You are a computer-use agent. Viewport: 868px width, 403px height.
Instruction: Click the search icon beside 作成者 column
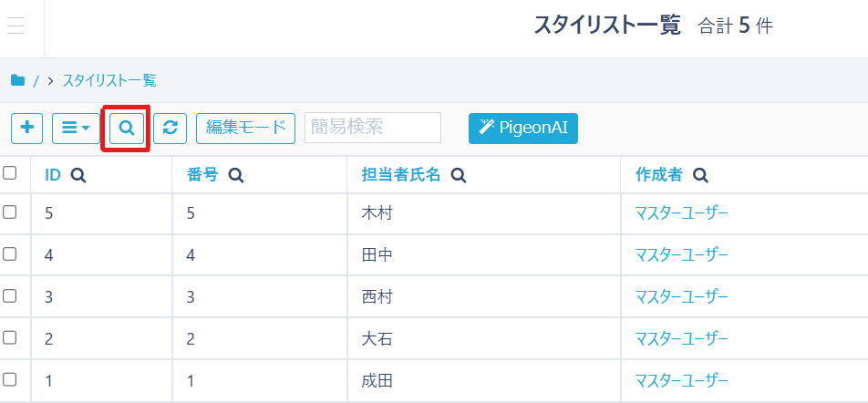coord(700,175)
